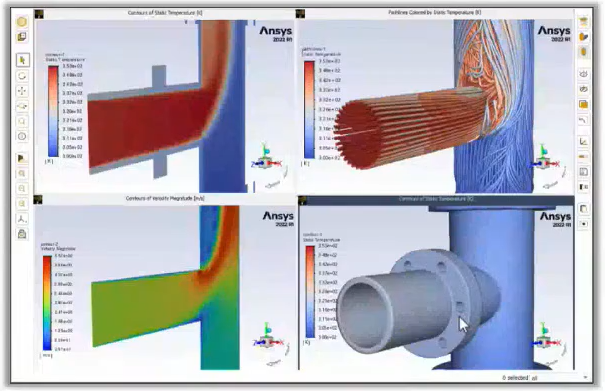This screenshot has height=391, width=605.
Task: Click the topmost icon in the right toolbar
Action: (x=583, y=22)
